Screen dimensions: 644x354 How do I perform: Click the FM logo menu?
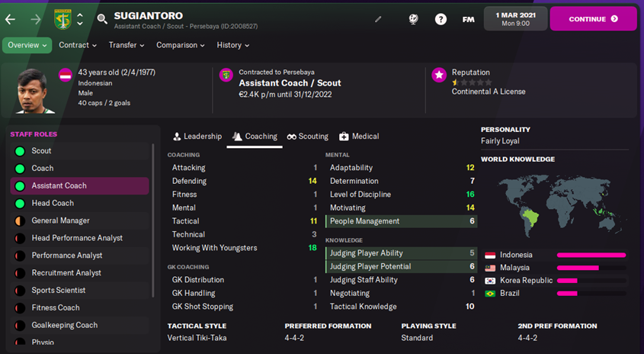coord(468,19)
